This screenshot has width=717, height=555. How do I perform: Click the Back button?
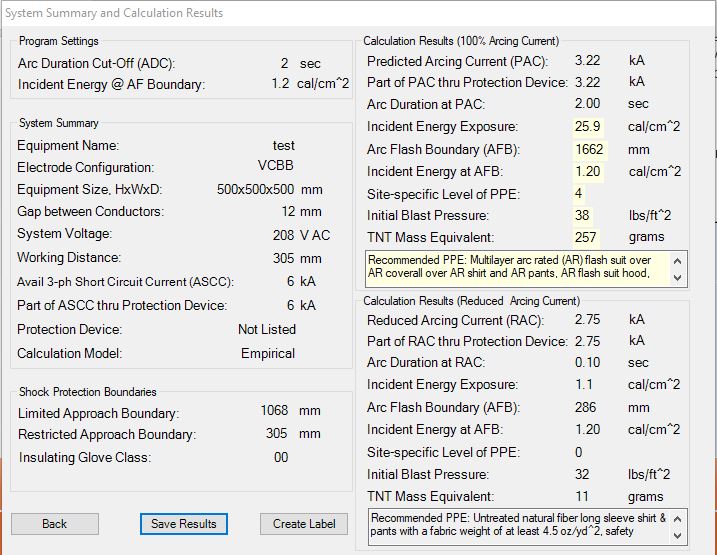pyautogui.click(x=55, y=524)
